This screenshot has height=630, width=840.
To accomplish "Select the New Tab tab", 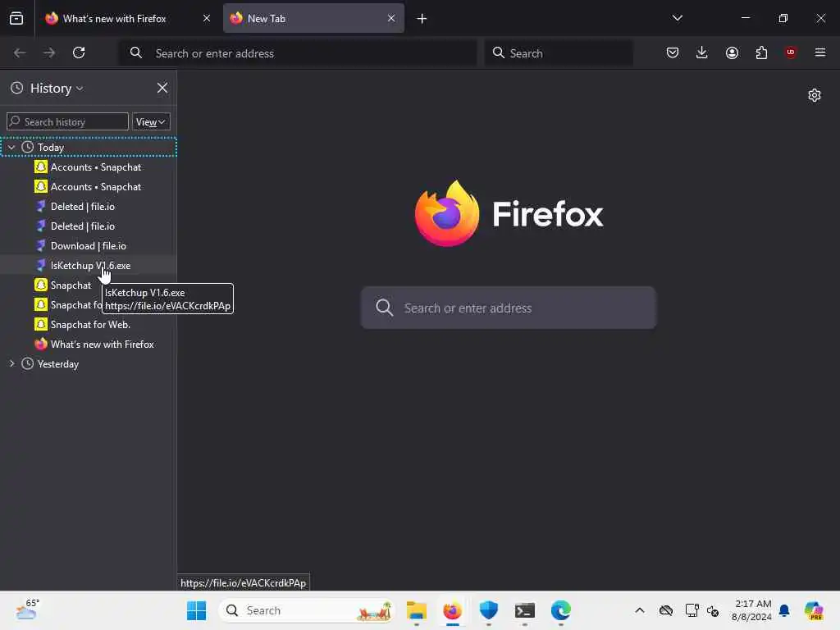I will 313,18.
